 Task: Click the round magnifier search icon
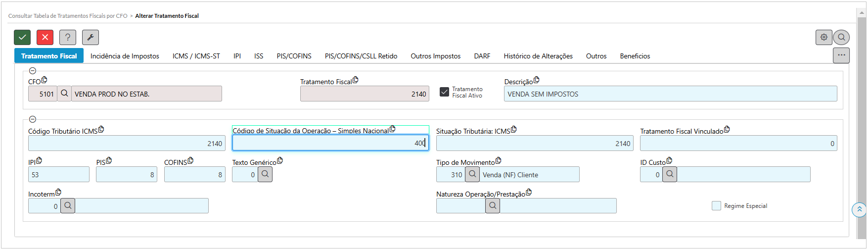(x=841, y=37)
